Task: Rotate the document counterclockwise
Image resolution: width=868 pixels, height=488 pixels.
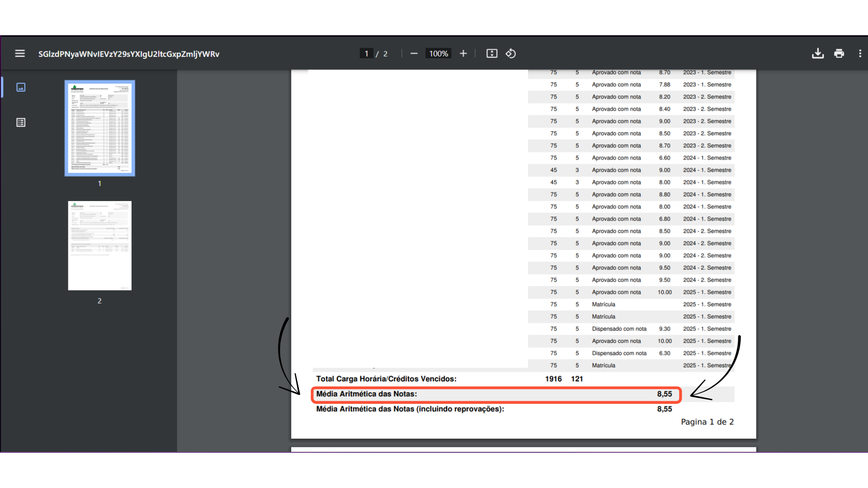Action: 511,53
